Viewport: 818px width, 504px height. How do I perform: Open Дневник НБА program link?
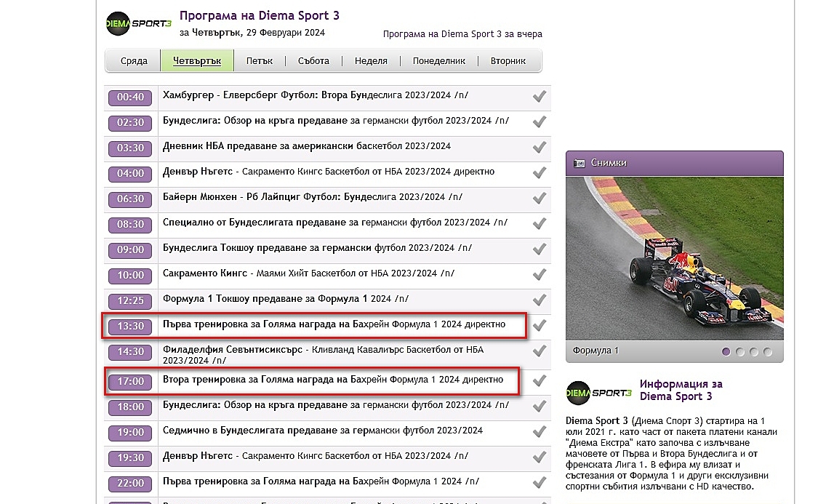(307, 146)
